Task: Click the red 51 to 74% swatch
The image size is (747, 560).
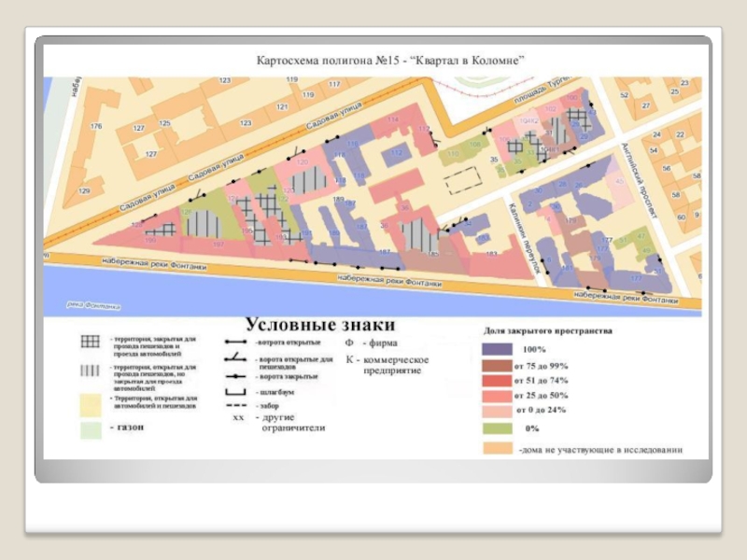Action: tap(498, 381)
